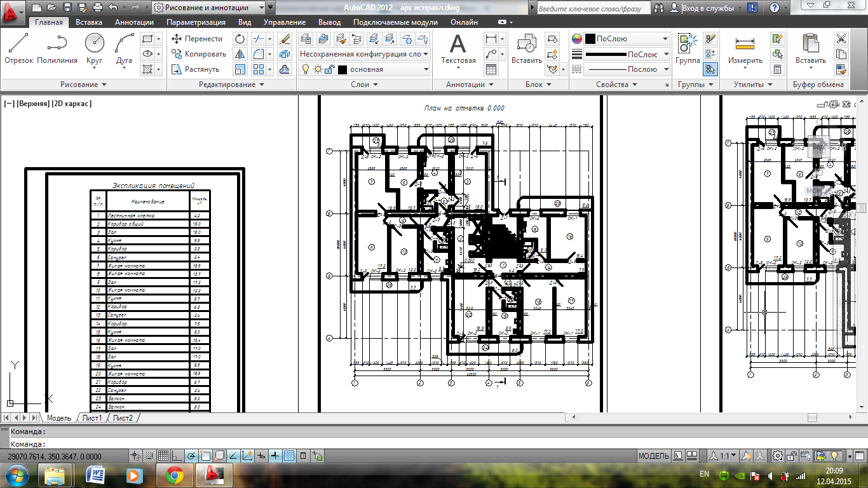Click the Rotate tool icon
The width and height of the screenshot is (868, 488).
[240, 39]
